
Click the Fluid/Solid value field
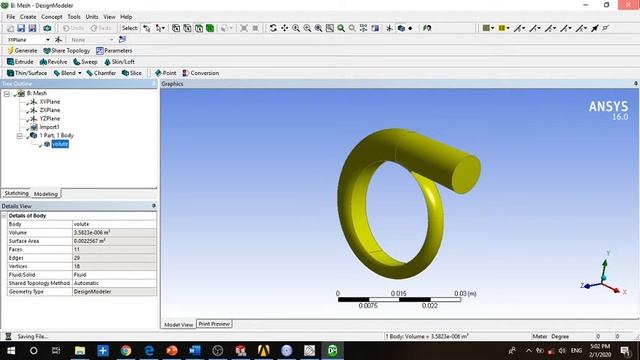[114, 275]
